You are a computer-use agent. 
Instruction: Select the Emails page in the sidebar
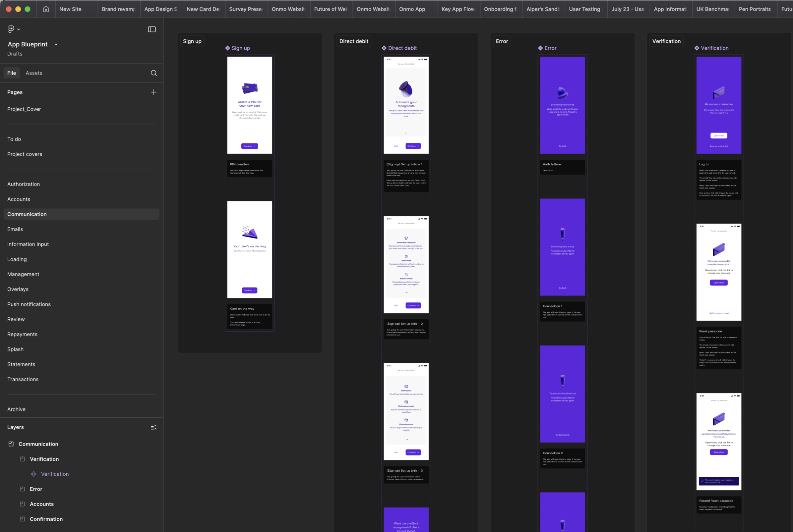15,229
